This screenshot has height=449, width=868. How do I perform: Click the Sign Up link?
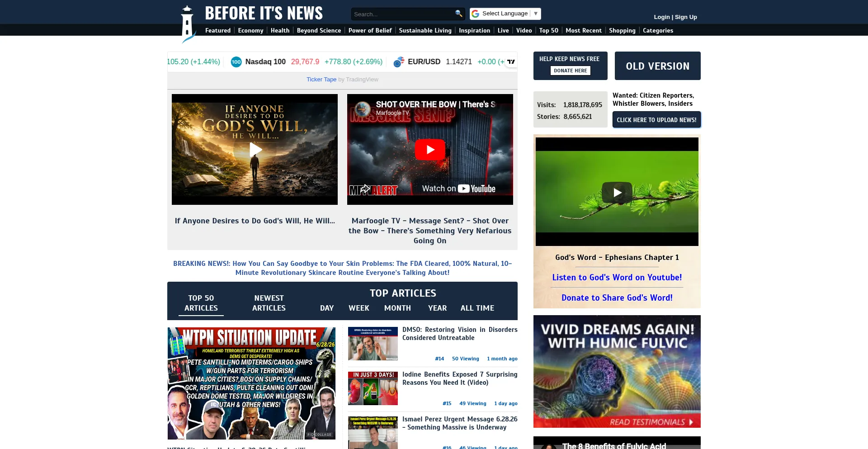click(x=686, y=17)
